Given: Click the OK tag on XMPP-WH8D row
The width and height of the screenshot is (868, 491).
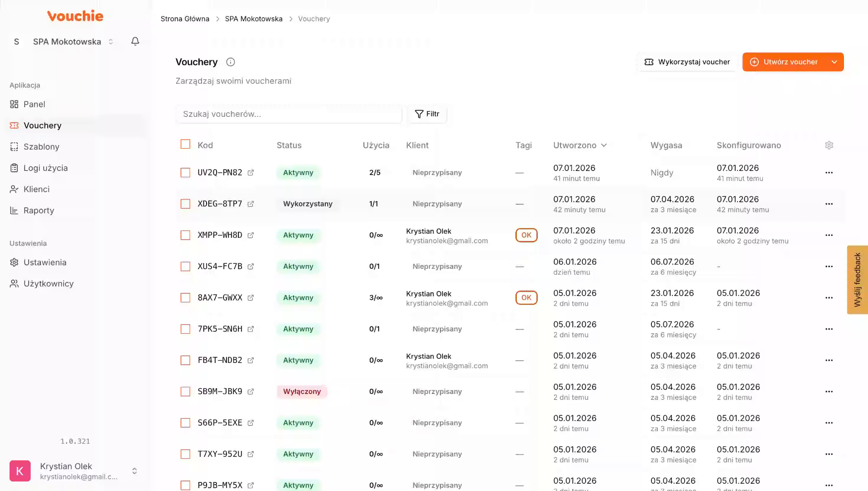Looking at the screenshot, I should click(526, 235).
